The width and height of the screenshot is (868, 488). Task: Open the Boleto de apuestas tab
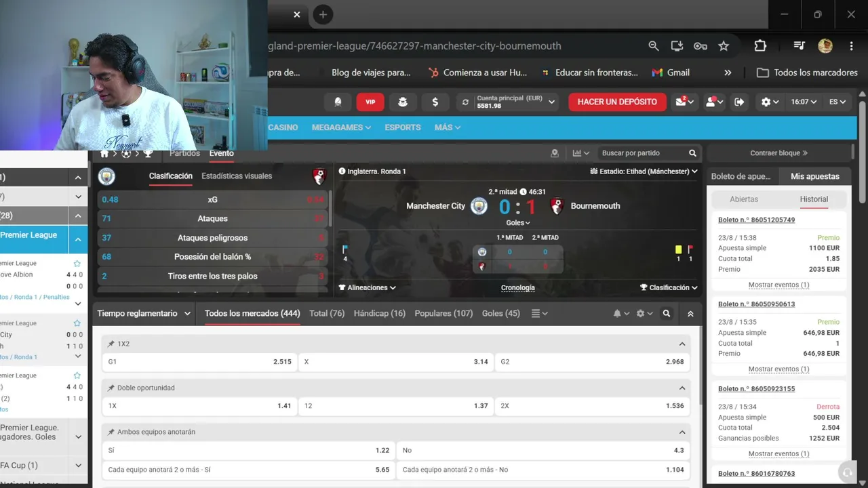point(741,176)
